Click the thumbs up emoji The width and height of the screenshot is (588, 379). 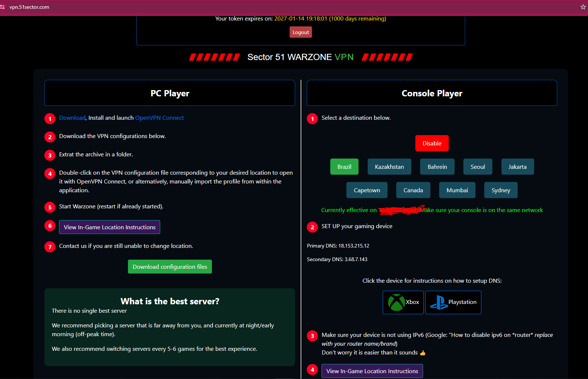click(x=423, y=353)
